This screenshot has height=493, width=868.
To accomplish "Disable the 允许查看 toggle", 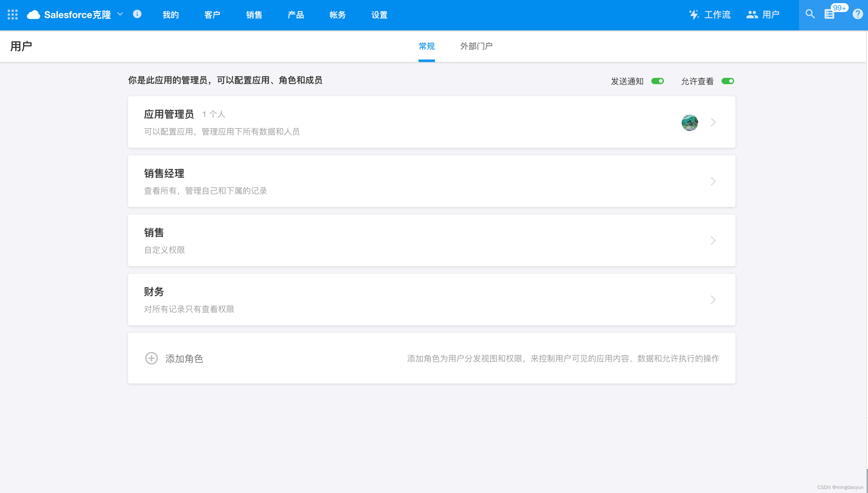I will pos(728,81).
